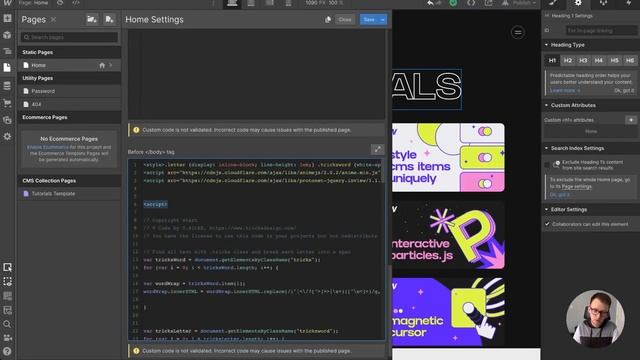Select the 404 utility page
The image size is (640, 360).
[69, 104]
